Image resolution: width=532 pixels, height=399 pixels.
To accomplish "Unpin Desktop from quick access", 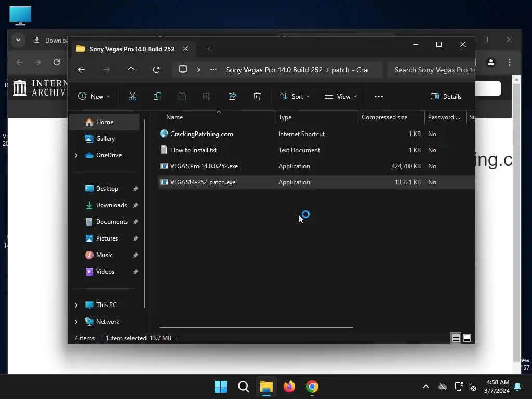I will pyautogui.click(x=136, y=189).
